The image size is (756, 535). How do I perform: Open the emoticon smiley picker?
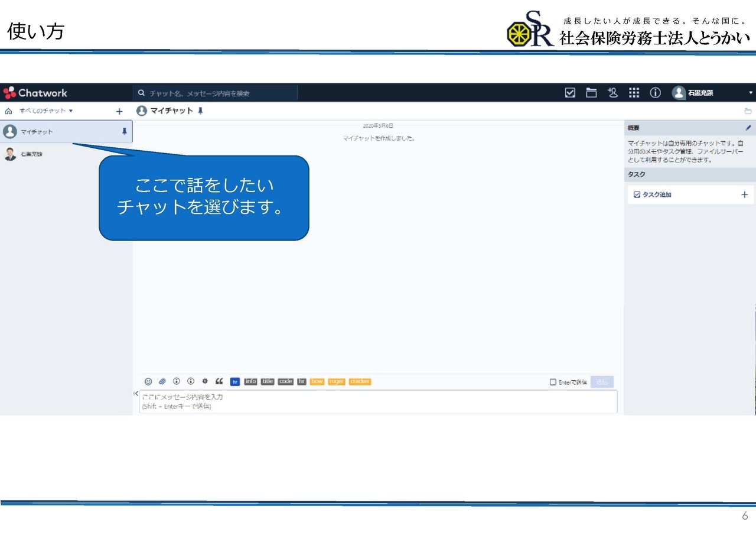point(148,382)
